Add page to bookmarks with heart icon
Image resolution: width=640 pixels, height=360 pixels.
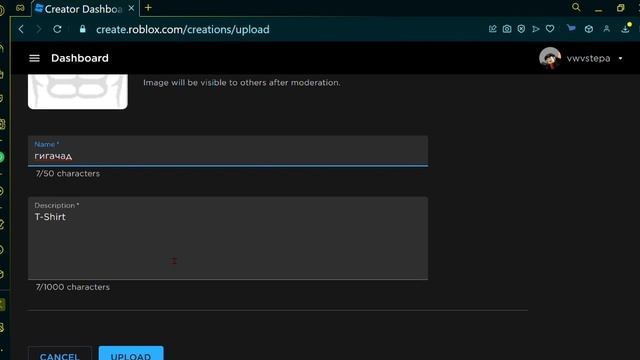550,29
